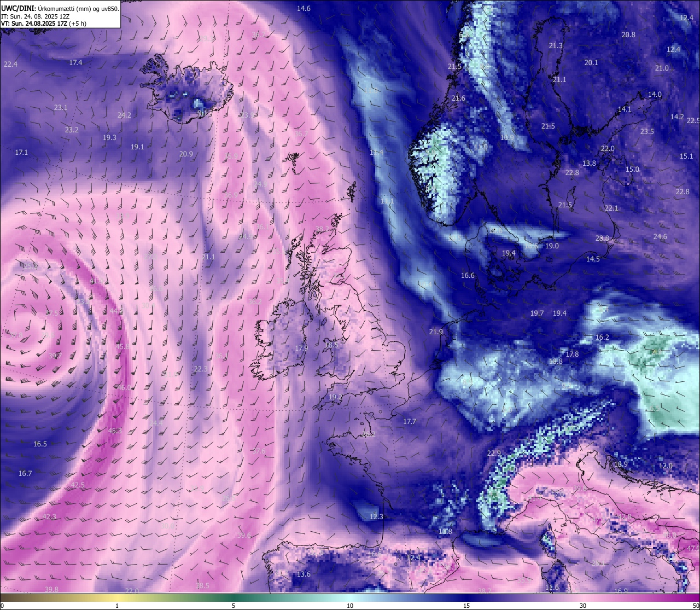Click the value '14.6' at the top of the map

(304, 9)
